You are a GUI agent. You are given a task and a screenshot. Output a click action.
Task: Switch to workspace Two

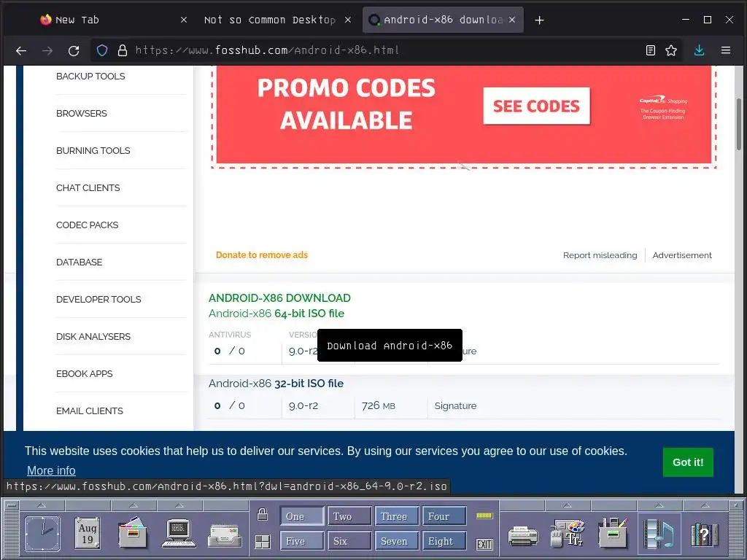tap(349, 516)
